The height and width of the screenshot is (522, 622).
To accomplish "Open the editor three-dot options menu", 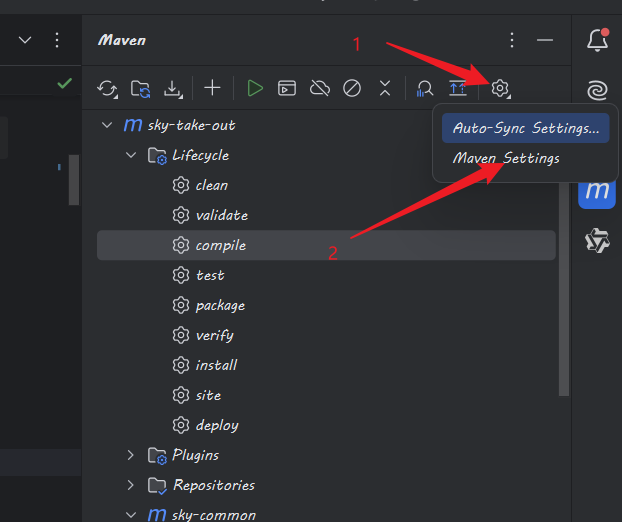I will tap(57, 40).
